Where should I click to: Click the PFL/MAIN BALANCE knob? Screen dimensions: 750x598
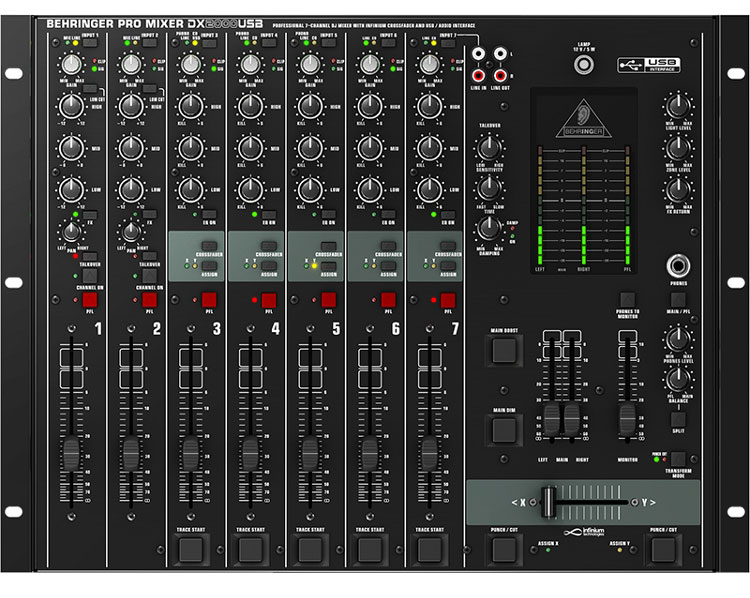tap(678, 379)
